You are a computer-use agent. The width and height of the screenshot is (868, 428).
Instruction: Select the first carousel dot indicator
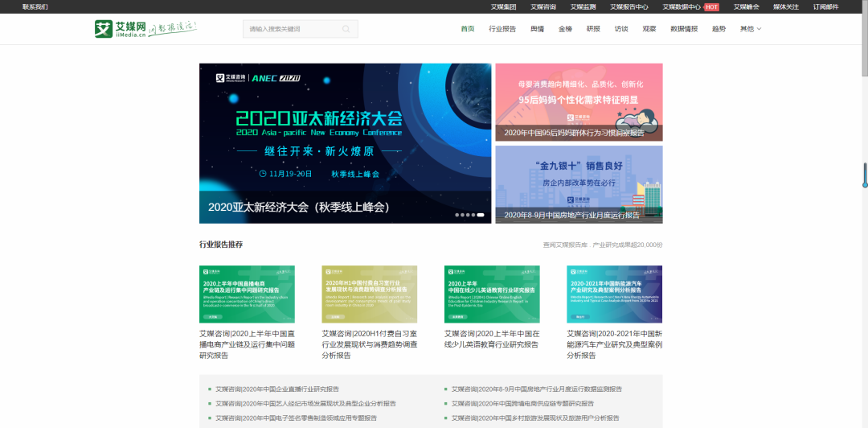pyautogui.click(x=457, y=215)
